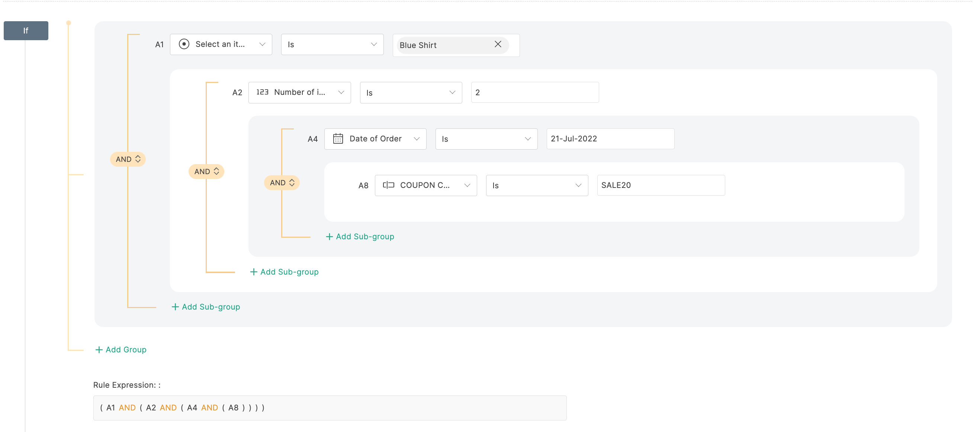The image size is (980, 432).
Task: Open the A4 'Is' operator dropdown
Action: pos(486,139)
